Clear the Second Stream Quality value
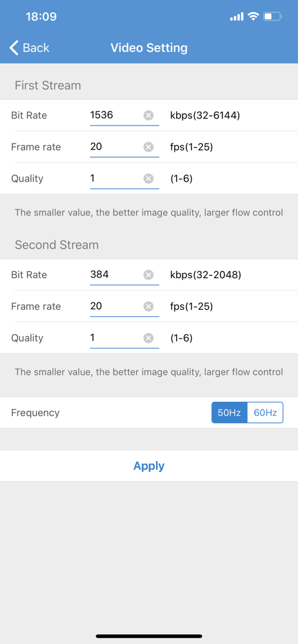The height and width of the screenshot is (644, 298). (148, 338)
